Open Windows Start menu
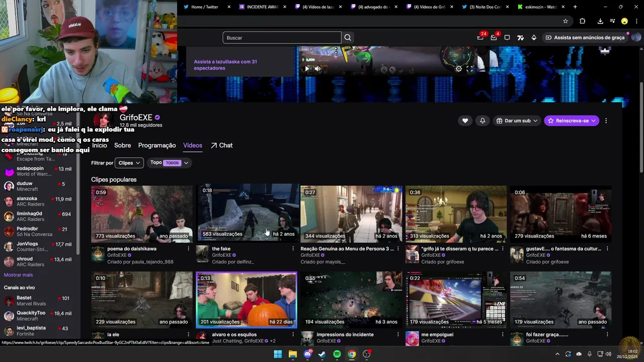Viewport: 644px width, 362px height. coord(278,354)
